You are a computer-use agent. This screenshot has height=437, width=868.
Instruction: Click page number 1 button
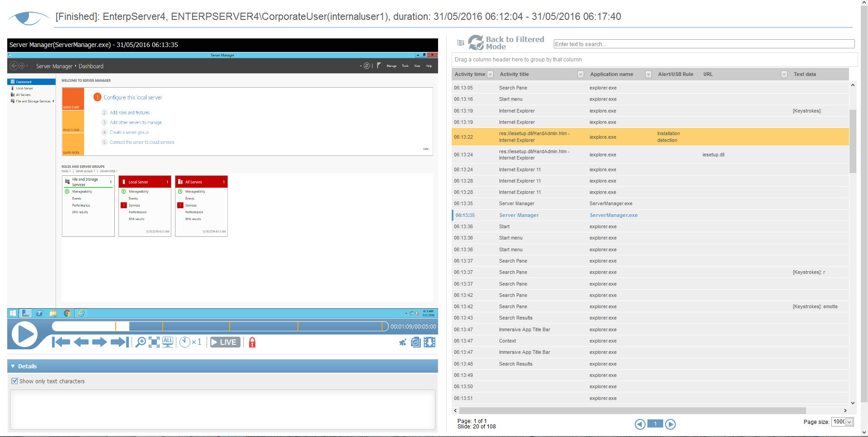click(655, 424)
